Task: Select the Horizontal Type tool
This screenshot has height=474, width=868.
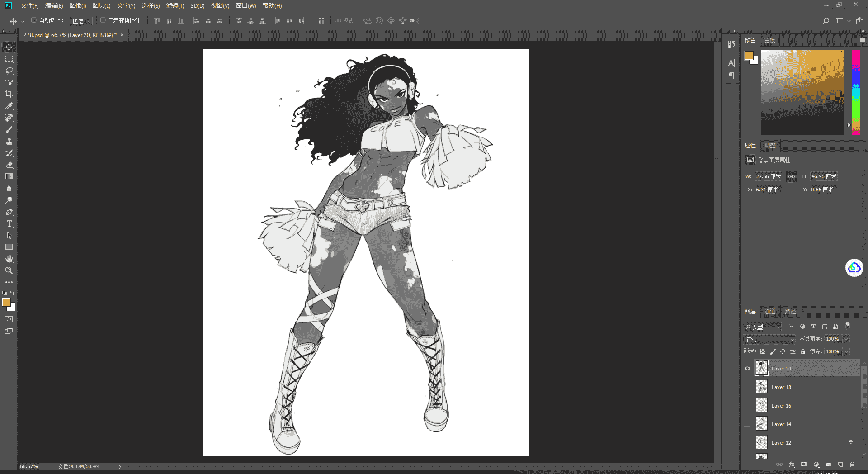Action: (9, 223)
